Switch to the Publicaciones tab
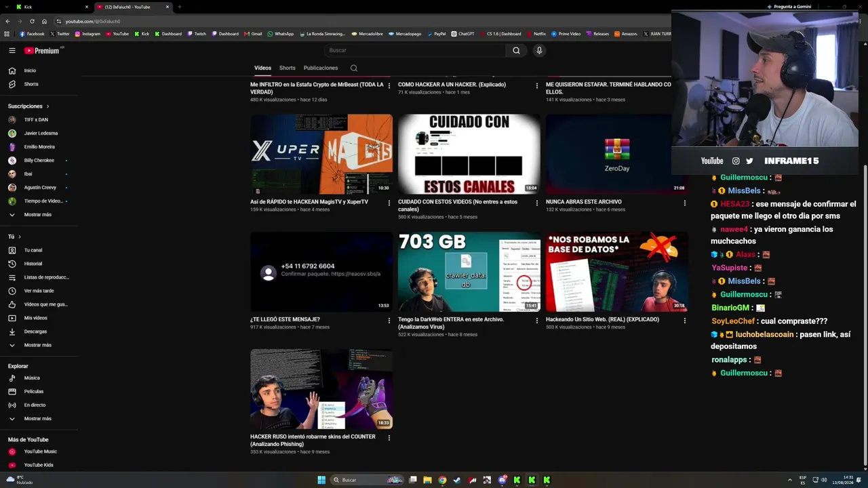 tap(321, 68)
